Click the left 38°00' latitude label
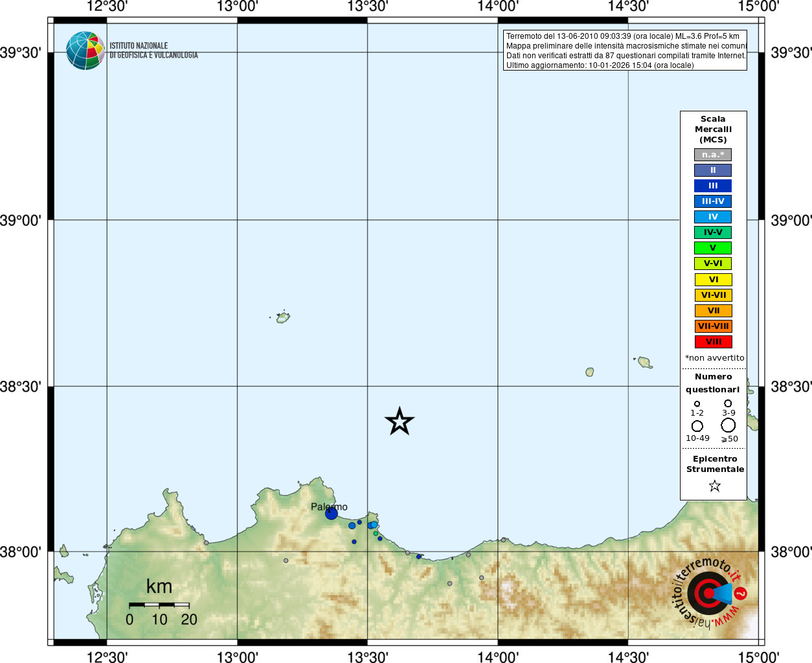The height and width of the screenshot is (663, 812). [x=21, y=552]
